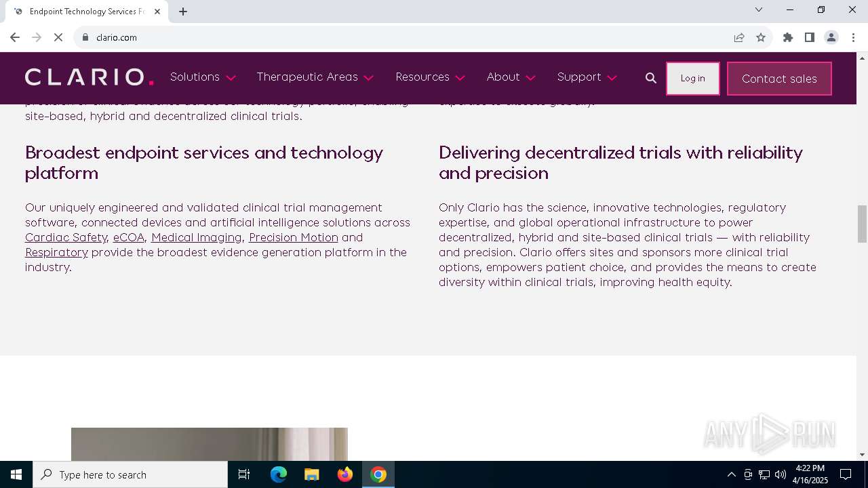Click the lock site info icon
This screenshot has width=868, height=488.
point(85,37)
